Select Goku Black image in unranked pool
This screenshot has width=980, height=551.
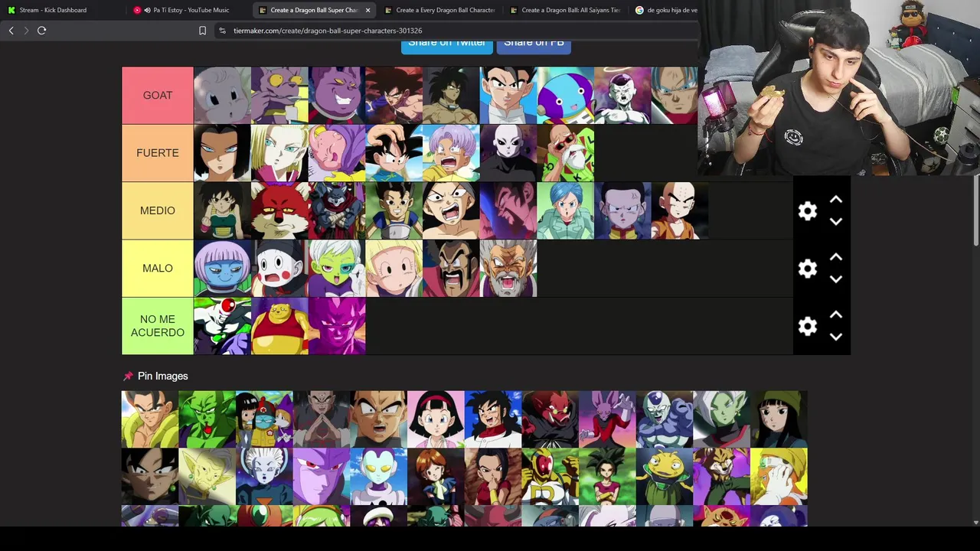(149, 476)
